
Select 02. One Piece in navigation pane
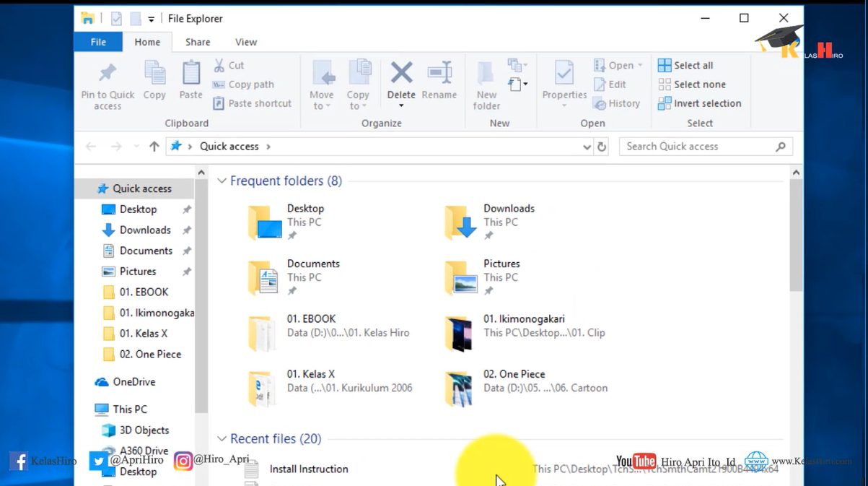[150, 355]
